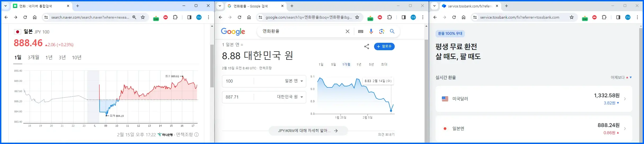Click the 887.71 amount field in Google
This screenshot has height=144, width=644.
[238, 97]
